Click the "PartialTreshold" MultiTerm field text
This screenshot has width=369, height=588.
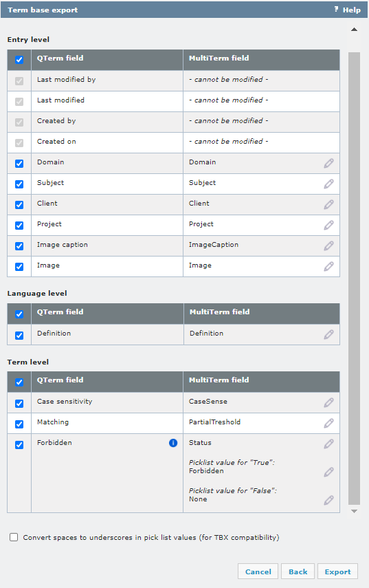click(x=214, y=422)
